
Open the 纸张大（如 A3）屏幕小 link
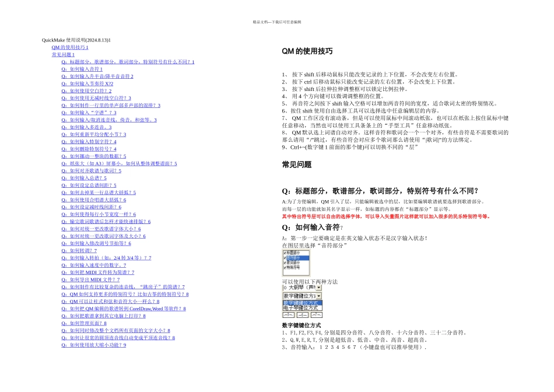[x=119, y=163]
